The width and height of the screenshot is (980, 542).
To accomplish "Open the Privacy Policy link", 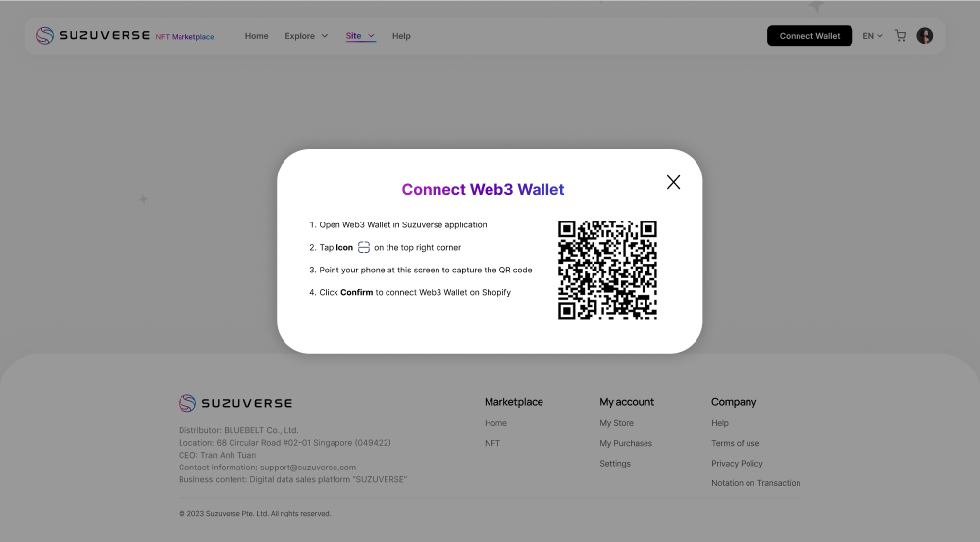I will [737, 464].
